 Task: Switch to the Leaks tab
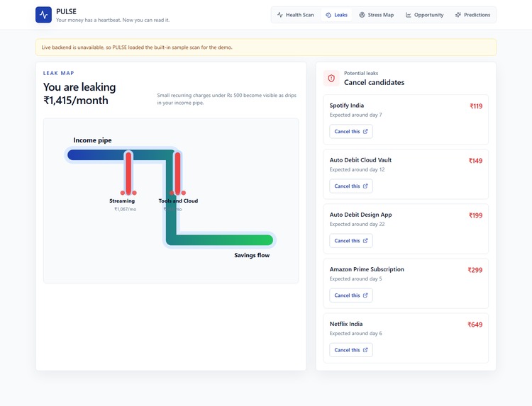336,15
